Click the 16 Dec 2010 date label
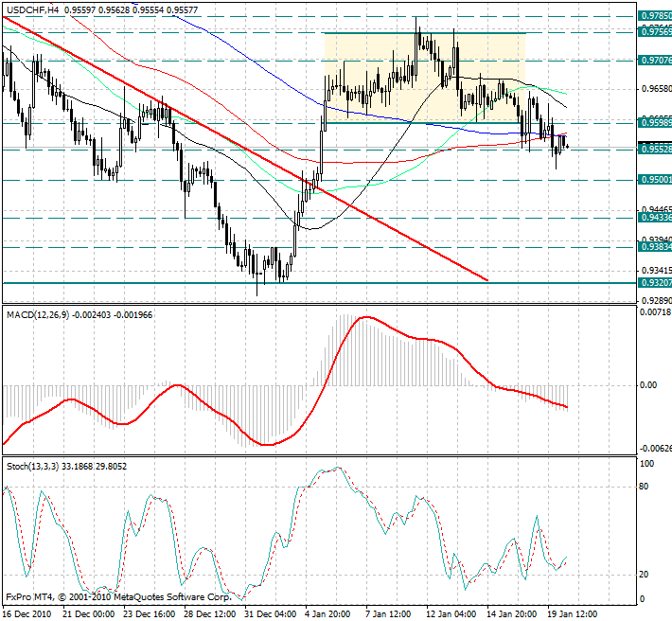The image size is (672, 621). 27,614
